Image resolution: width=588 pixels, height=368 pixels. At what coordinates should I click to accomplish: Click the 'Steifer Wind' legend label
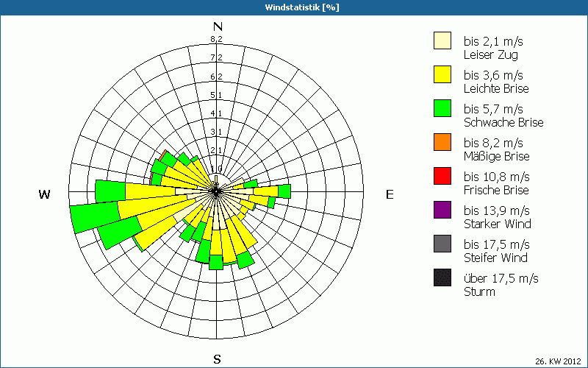point(495,258)
